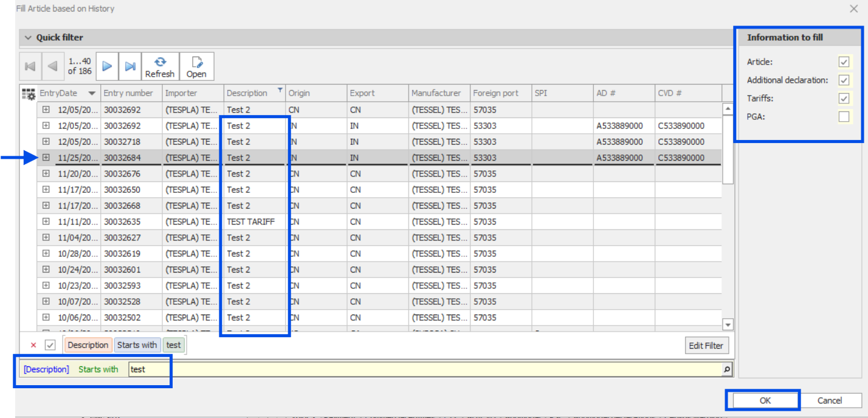Screen dimensions: 868x418
Task: Click the magnifier icon in the filter bar
Action: click(x=728, y=369)
